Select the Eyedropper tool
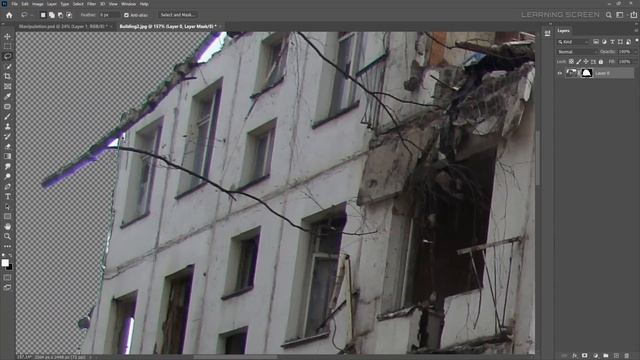640x360 pixels. [x=7, y=96]
